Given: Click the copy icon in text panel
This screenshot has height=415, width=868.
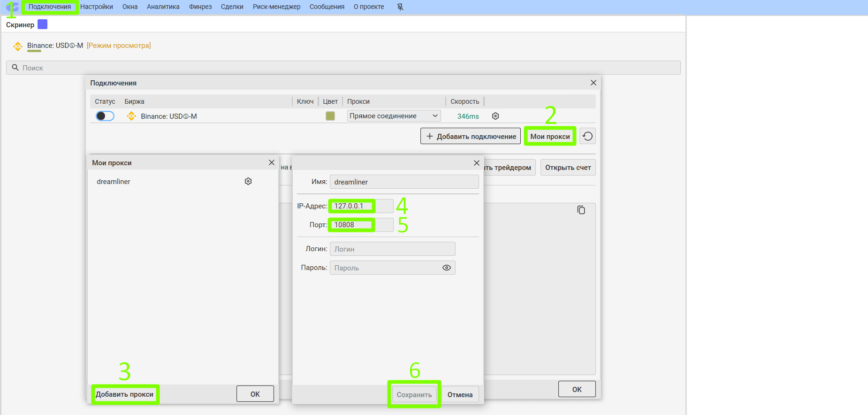Looking at the screenshot, I should (x=581, y=210).
